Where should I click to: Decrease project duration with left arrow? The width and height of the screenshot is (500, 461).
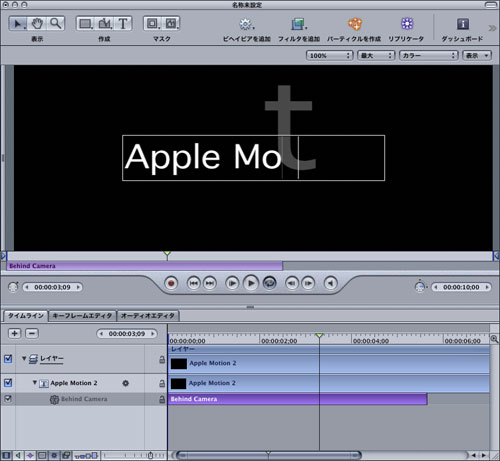point(436,287)
